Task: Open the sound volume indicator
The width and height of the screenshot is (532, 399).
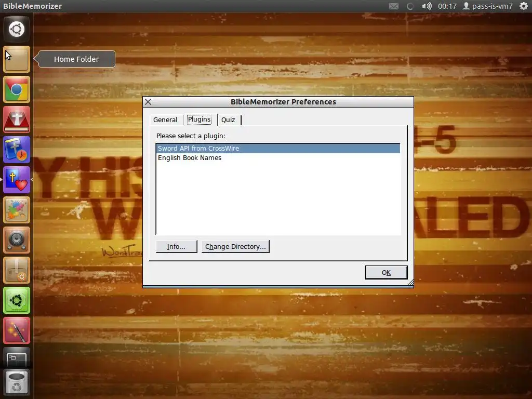Action: point(427,6)
